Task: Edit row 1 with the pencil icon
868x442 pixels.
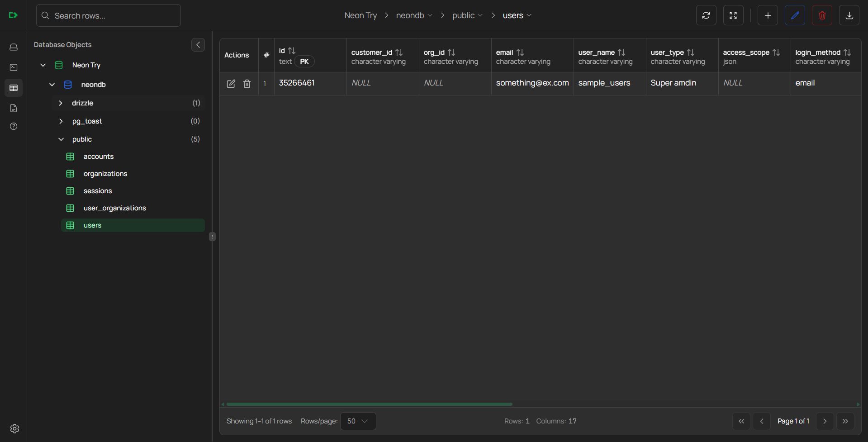Action: coord(231,84)
